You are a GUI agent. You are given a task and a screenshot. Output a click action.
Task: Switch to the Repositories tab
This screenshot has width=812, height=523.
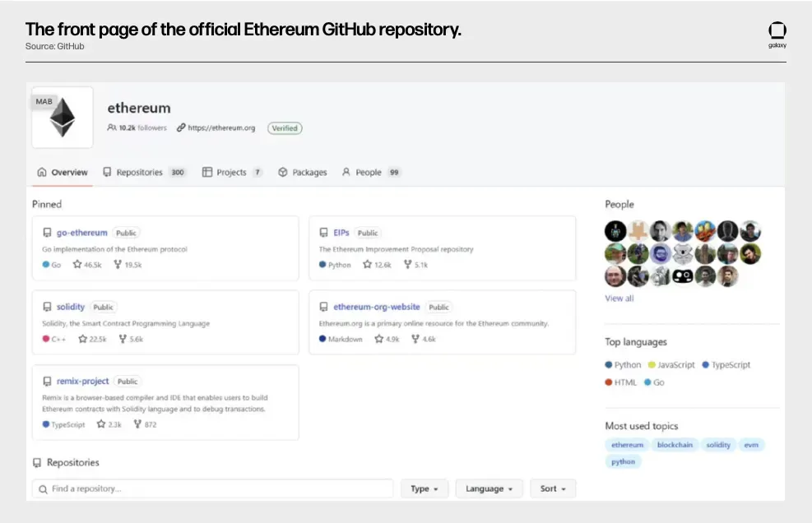pyautogui.click(x=144, y=173)
